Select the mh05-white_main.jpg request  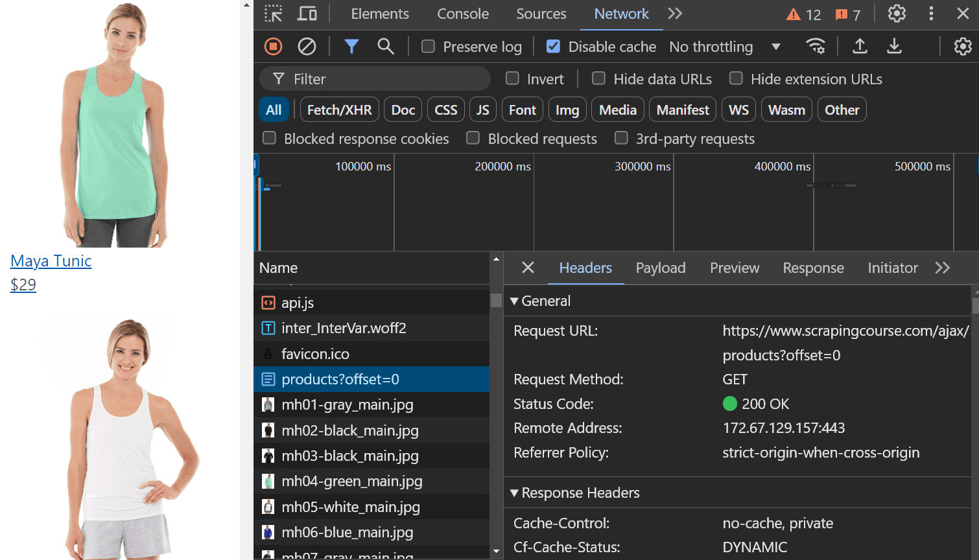click(x=372, y=507)
